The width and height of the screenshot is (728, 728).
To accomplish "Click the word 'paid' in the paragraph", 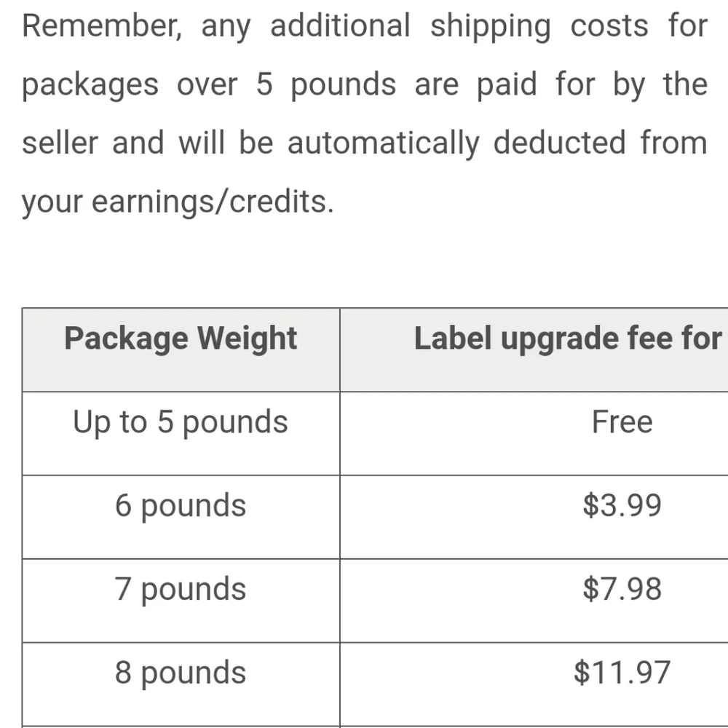I will click(x=507, y=85).
